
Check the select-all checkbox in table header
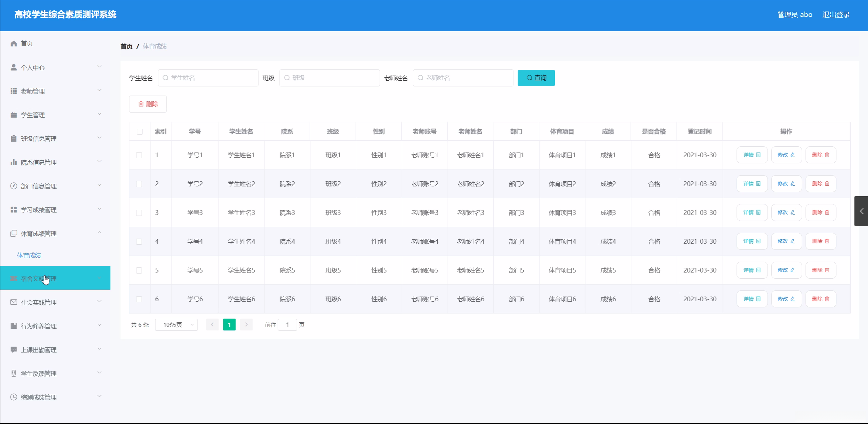click(139, 132)
